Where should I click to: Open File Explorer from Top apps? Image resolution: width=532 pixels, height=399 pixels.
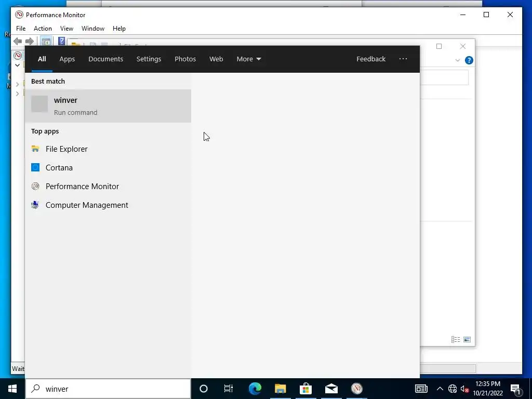(108, 149)
